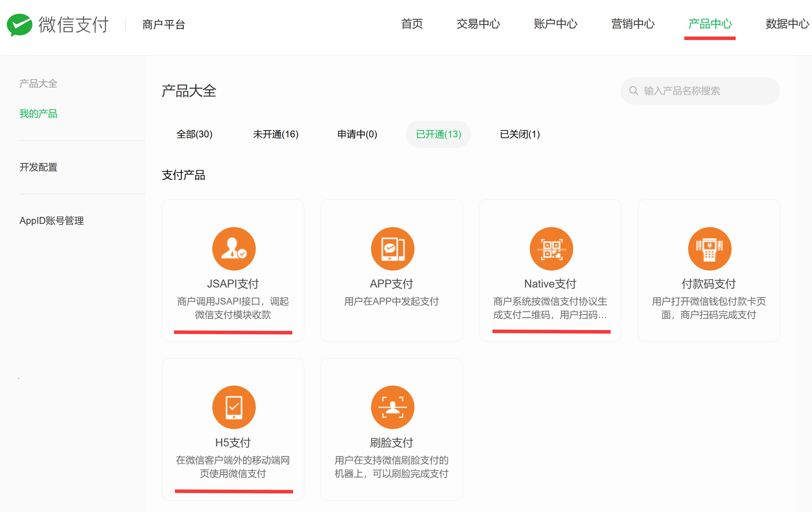The width and height of the screenshot is (812, 512).
Task: Select the 未开通(16) filter tab
Action: tap(276, 134)
